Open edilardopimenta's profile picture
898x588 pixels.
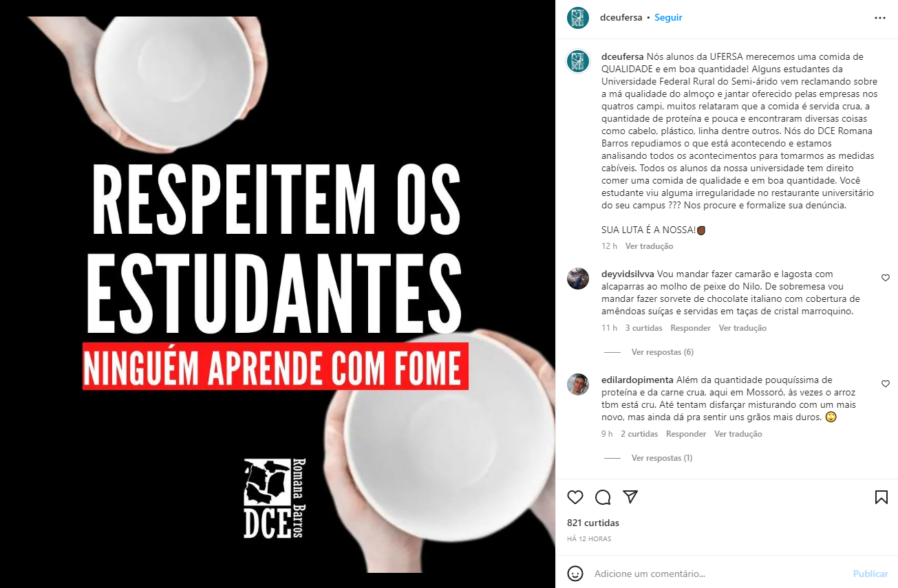[578, 384]
